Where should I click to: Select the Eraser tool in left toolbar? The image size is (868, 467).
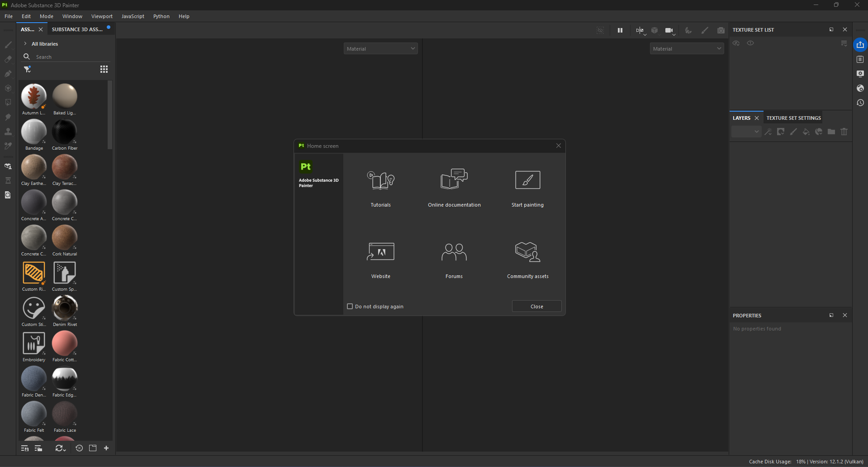8,59
